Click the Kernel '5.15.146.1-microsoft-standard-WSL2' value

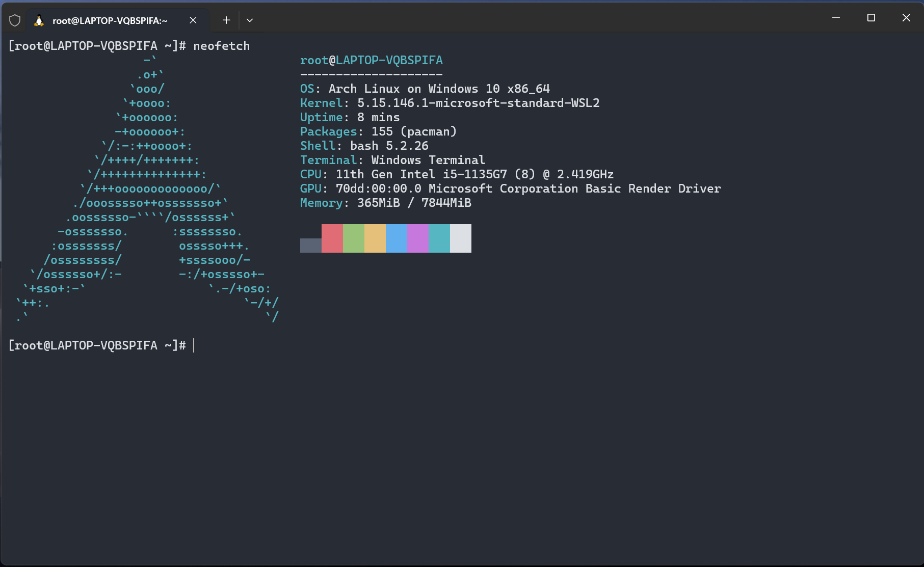(x=479, y=103)
